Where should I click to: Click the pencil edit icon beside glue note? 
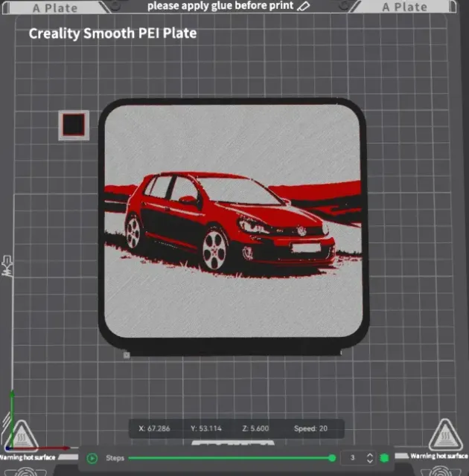(x=303, y=6)
